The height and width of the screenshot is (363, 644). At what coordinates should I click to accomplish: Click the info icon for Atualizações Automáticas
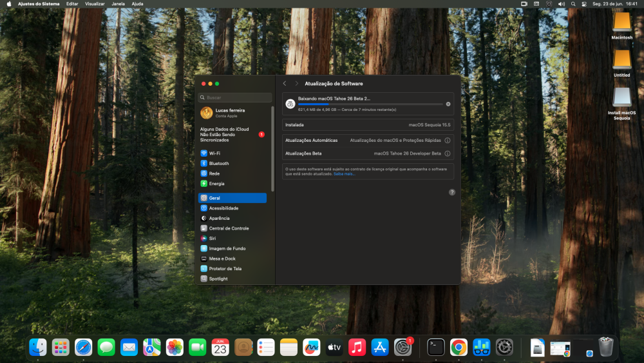click(x=448, y=140)
